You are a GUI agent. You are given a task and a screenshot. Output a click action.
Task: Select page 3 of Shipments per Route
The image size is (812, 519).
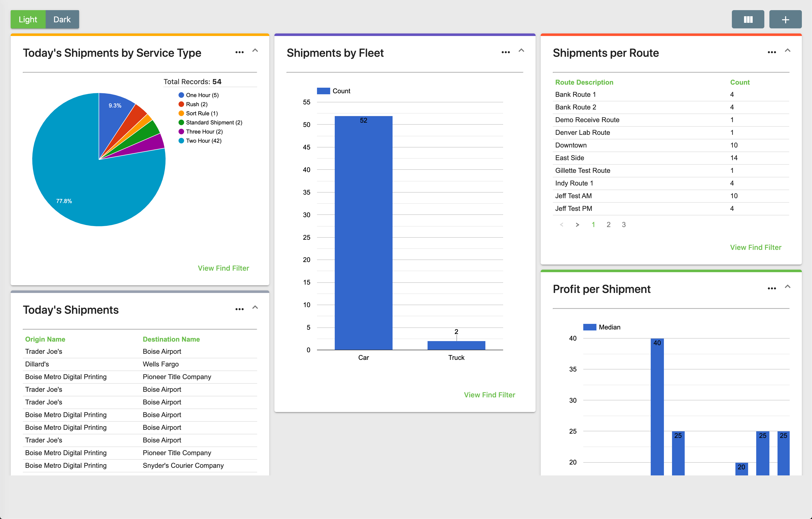(624, 225)
